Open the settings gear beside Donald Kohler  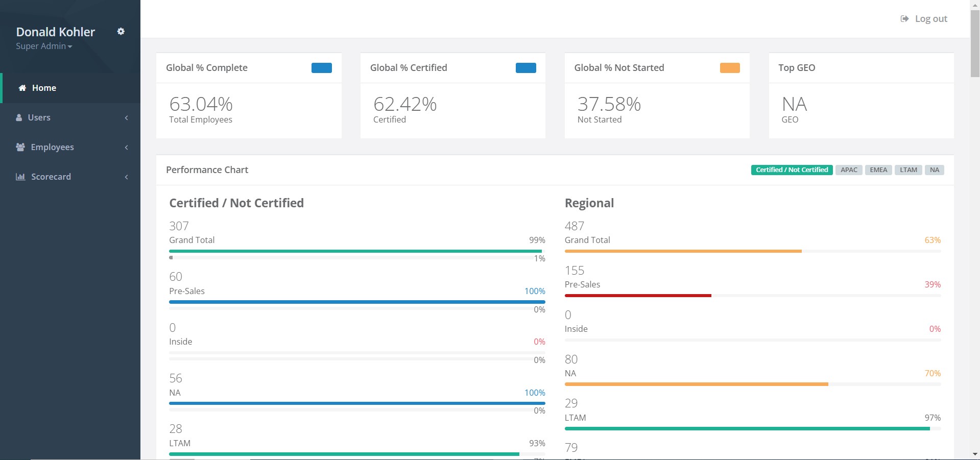click(121, 31)
